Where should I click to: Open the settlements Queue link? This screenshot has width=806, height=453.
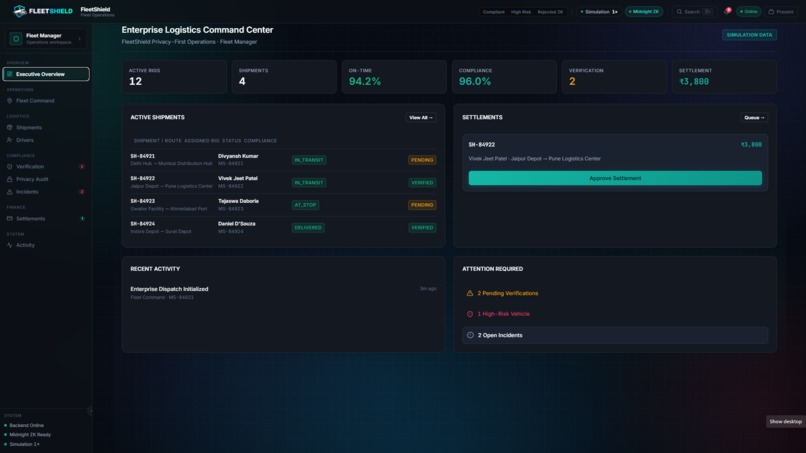coord(754,118)
